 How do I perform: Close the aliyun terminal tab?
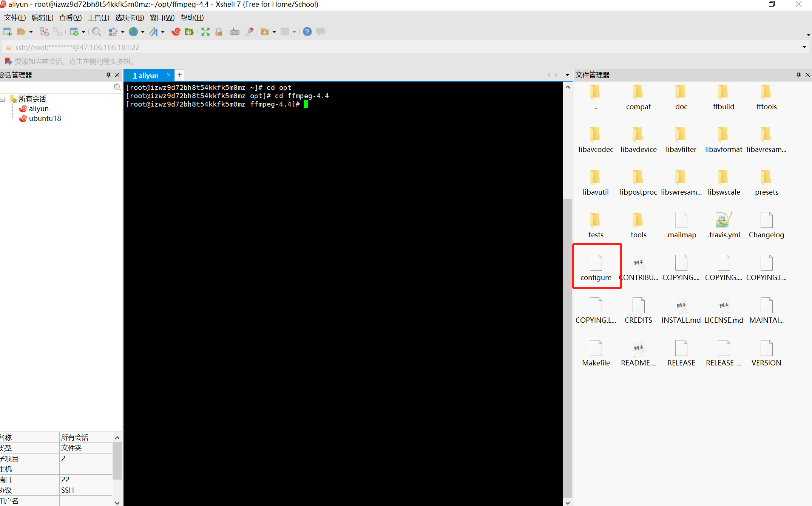point(168,75)
